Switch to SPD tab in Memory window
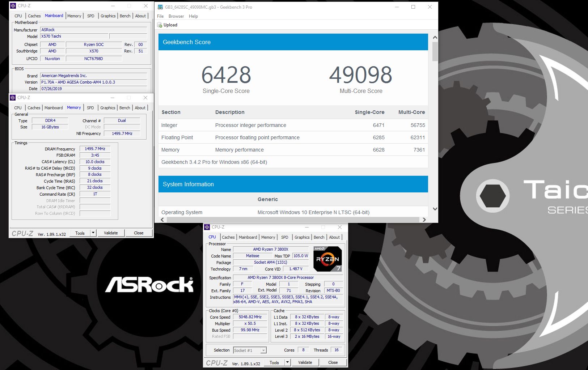 click(90, 108)
